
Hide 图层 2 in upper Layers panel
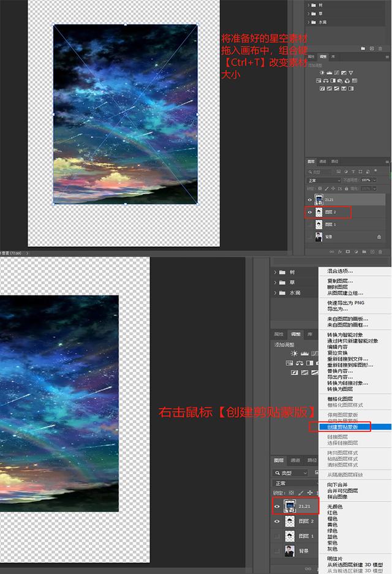pyautogui.click(x=310, y=212)
